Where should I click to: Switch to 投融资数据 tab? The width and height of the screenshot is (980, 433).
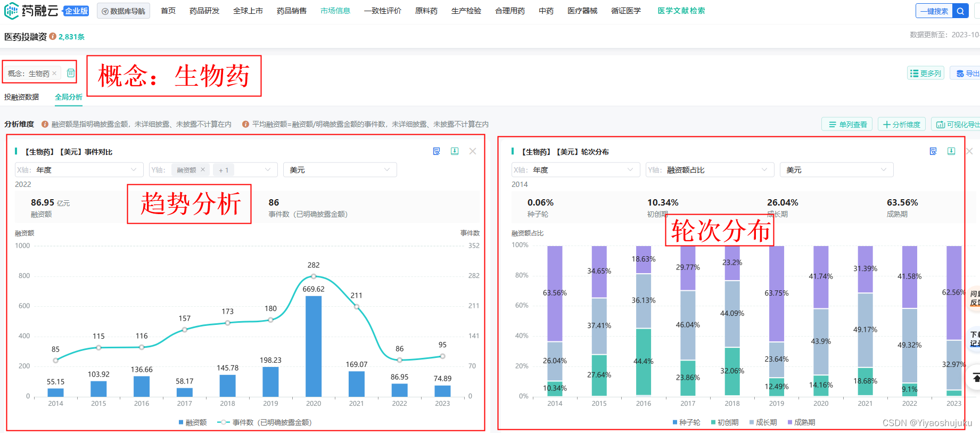pyautogui.click(x=22, y=97)
